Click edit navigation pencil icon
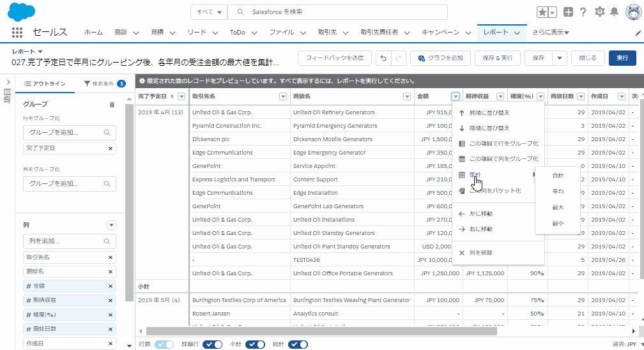Screen dimensions: 644x350 pos(638,33)
